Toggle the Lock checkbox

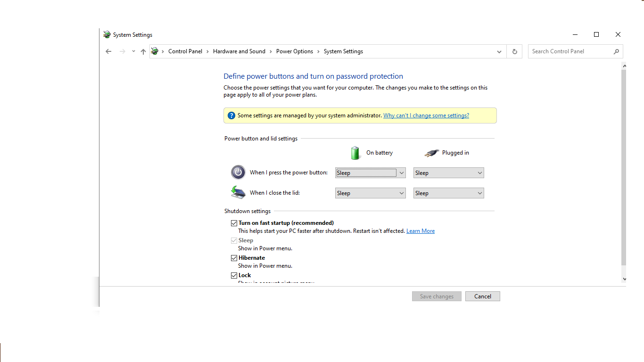[x=234, y=275]
